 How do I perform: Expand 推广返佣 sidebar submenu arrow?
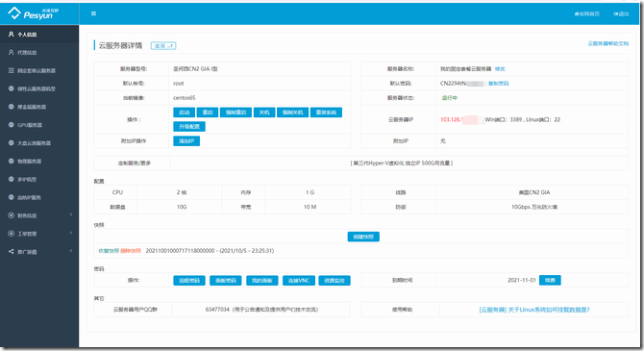(71, 251)
